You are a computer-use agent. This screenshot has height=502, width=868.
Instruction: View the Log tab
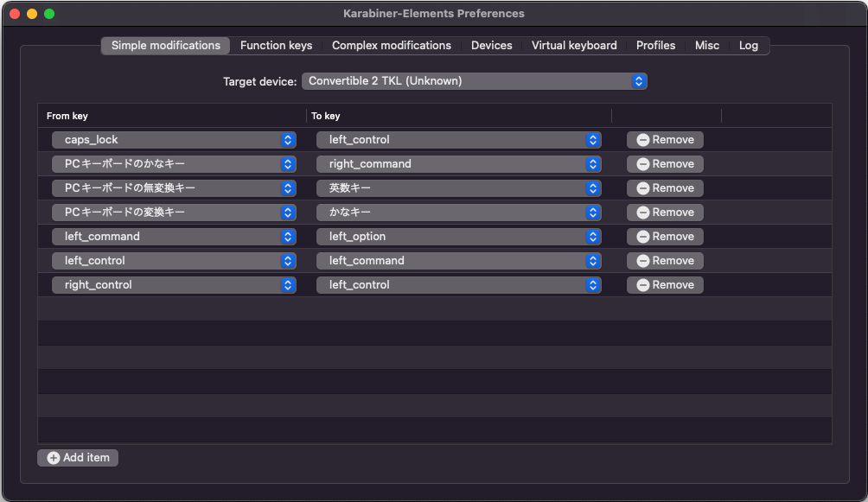pos(749,46)
